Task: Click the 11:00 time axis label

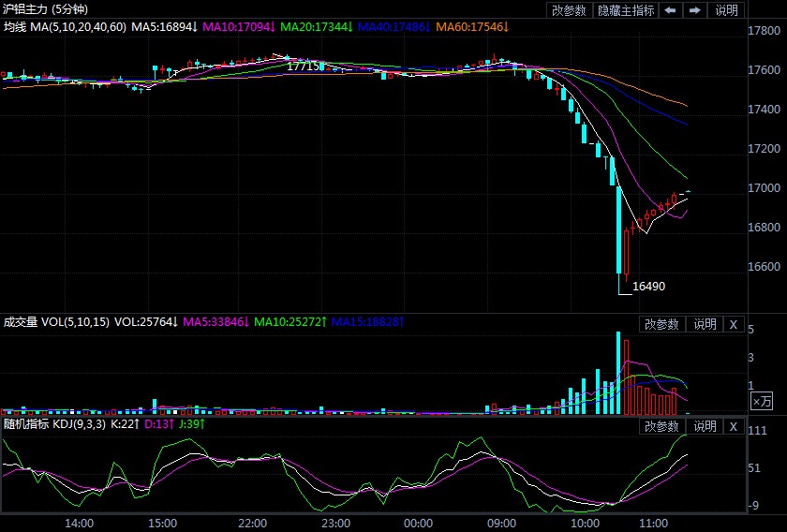Action: click(x=653, y=524)
